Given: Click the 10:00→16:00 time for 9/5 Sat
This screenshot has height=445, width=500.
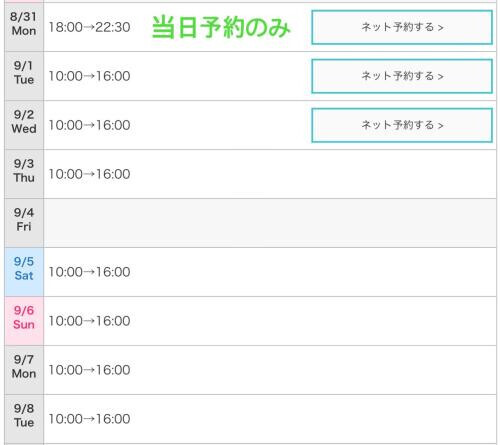Looking at the screenshot, I should pyautogui.click(x=89, y=272).
